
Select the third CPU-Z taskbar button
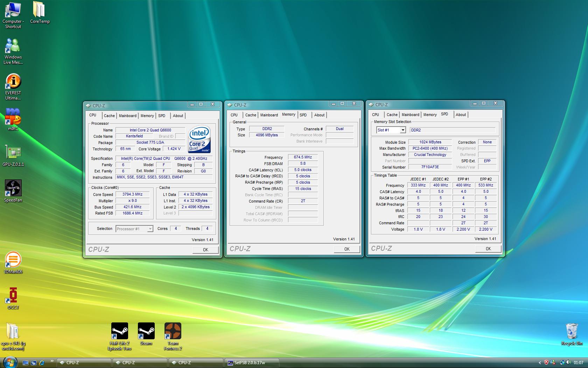click(x=196, y=363)
